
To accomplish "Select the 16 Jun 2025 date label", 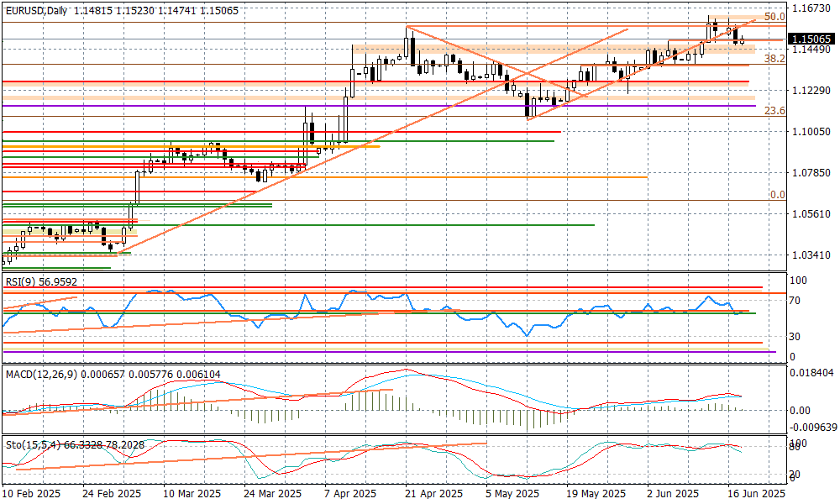I will 755,495.
